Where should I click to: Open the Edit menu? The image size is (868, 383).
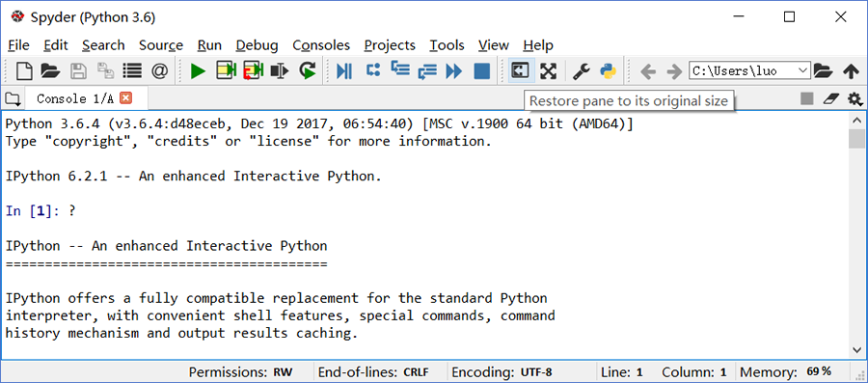(56, 45)
